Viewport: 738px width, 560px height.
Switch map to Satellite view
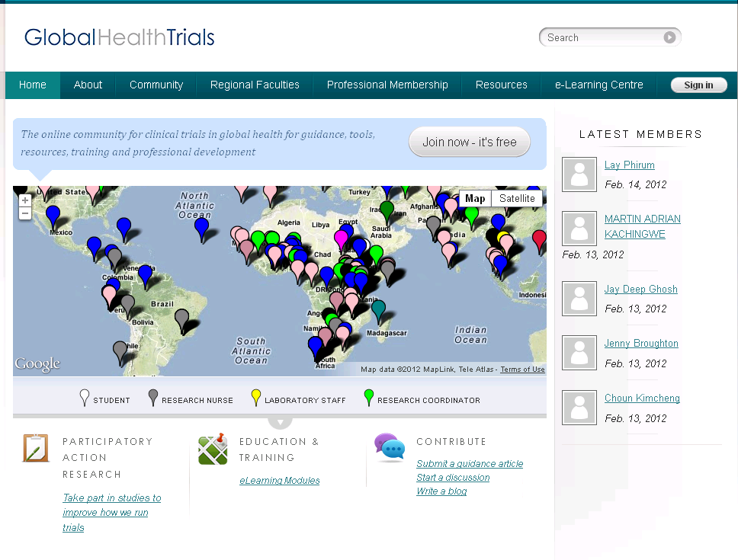point(517,198)
